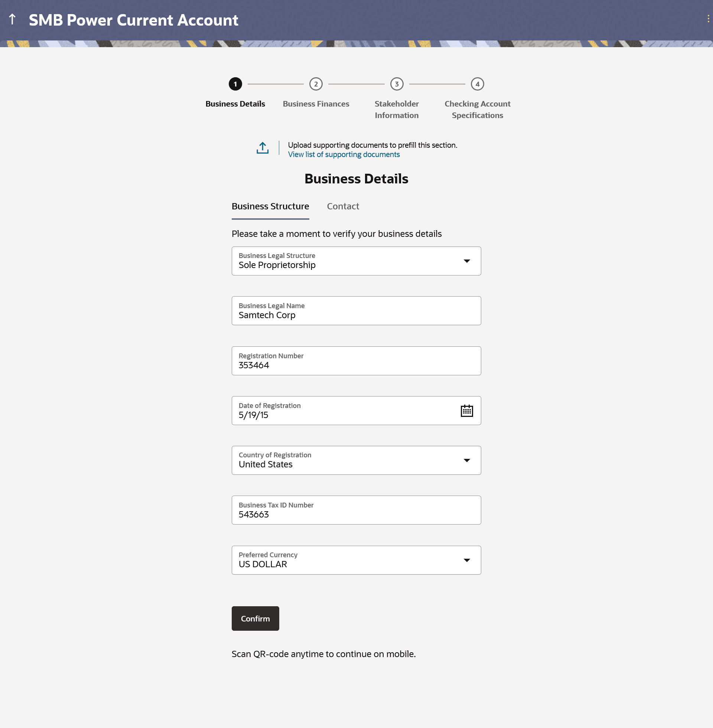Image resolution: width=713 pixels, height=728 pixels.
Task: Expand the Preferred Currency dropdown
Action: point(466,561)
